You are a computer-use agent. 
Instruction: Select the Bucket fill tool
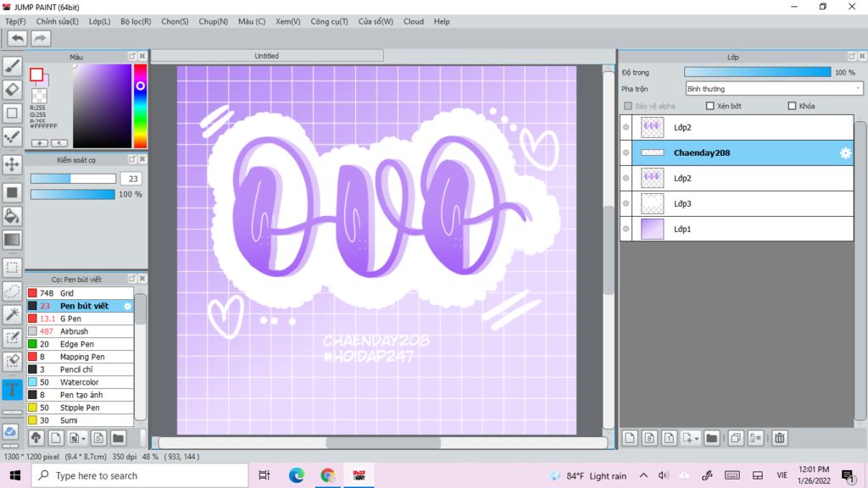(12, 216)
